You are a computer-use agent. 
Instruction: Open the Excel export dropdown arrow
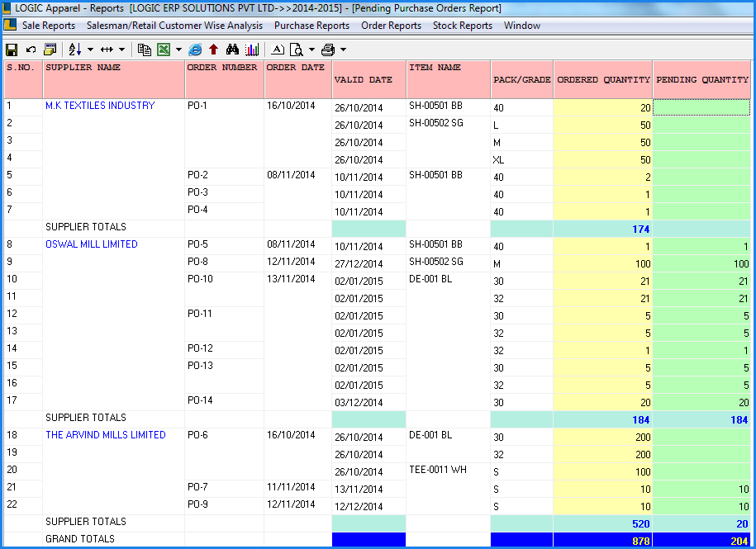pyautogui.click(x=178, y=50)
